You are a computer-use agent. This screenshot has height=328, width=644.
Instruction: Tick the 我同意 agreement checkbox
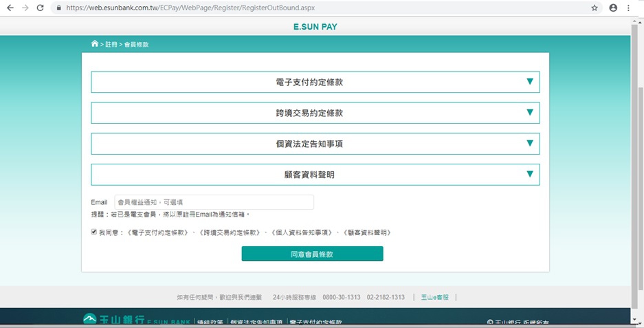click(93, 232)
